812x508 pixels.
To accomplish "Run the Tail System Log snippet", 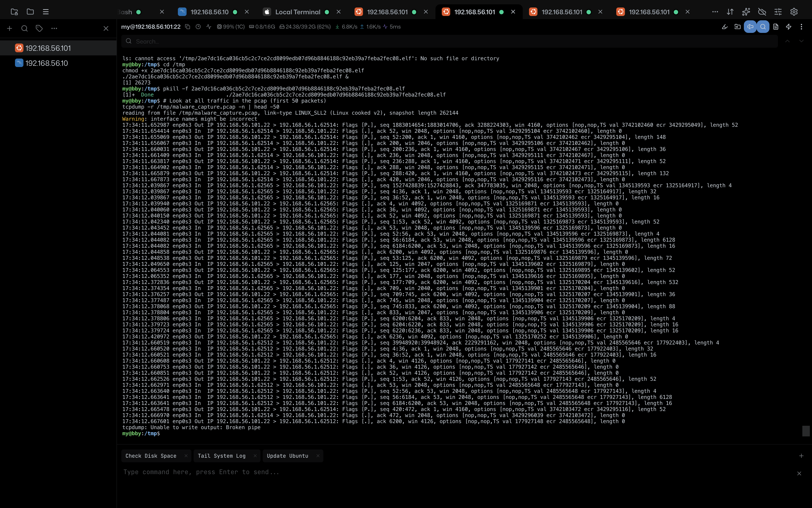I will 222,456.
